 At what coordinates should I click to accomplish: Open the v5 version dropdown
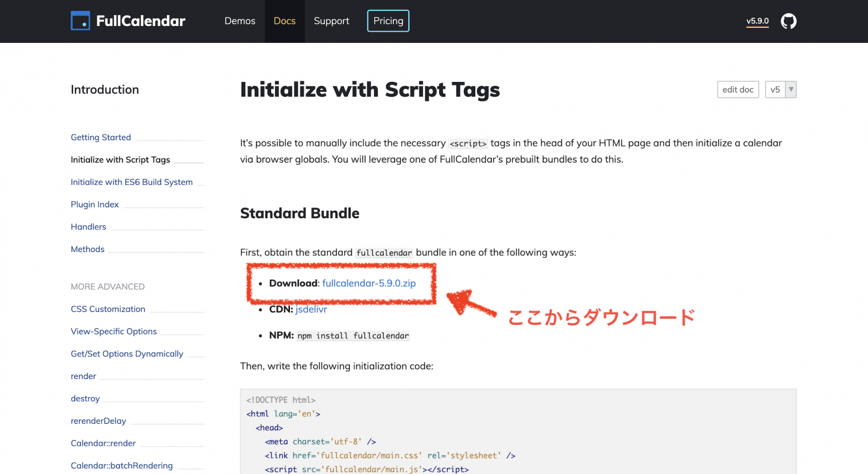coord(789,89)
